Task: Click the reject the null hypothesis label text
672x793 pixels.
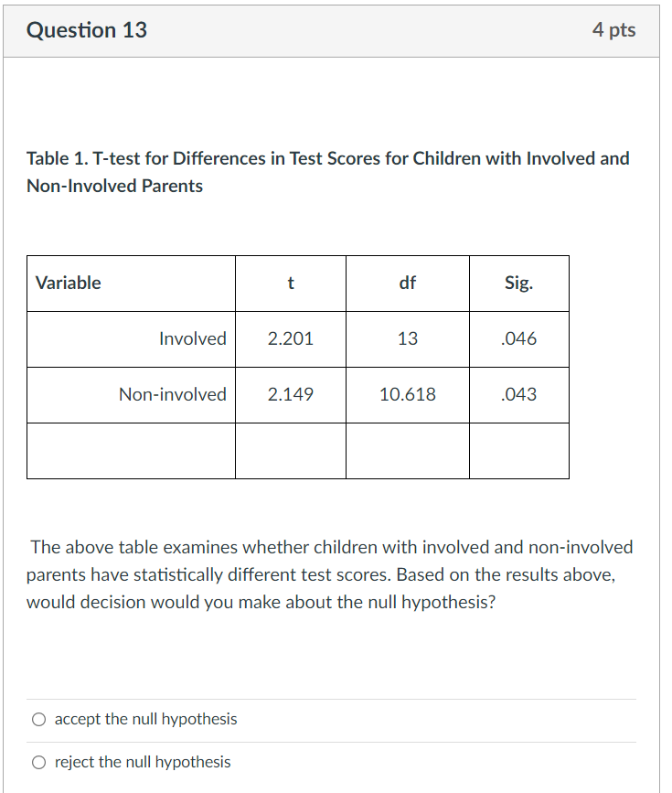Action: [141, 762]
